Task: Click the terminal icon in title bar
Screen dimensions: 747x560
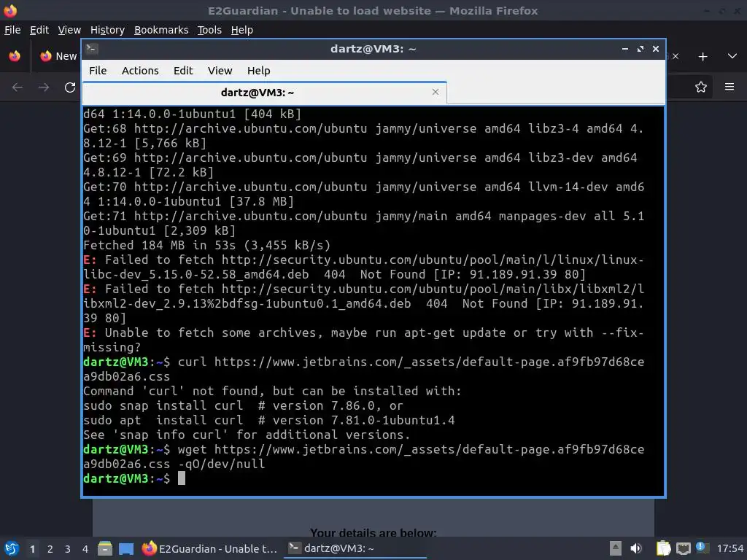Action: pos(92,49)
